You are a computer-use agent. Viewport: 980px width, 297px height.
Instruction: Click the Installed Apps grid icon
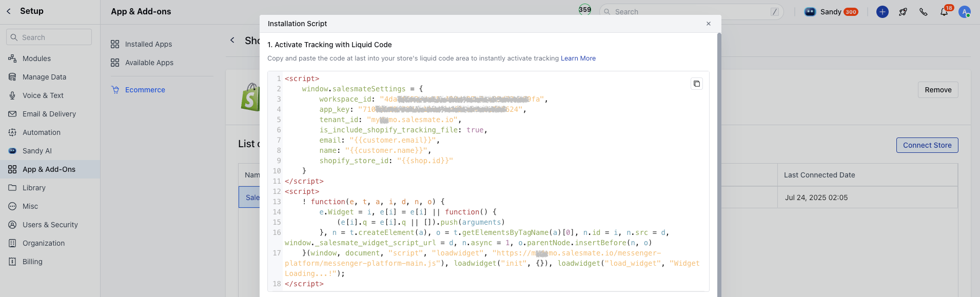point(115,44)
